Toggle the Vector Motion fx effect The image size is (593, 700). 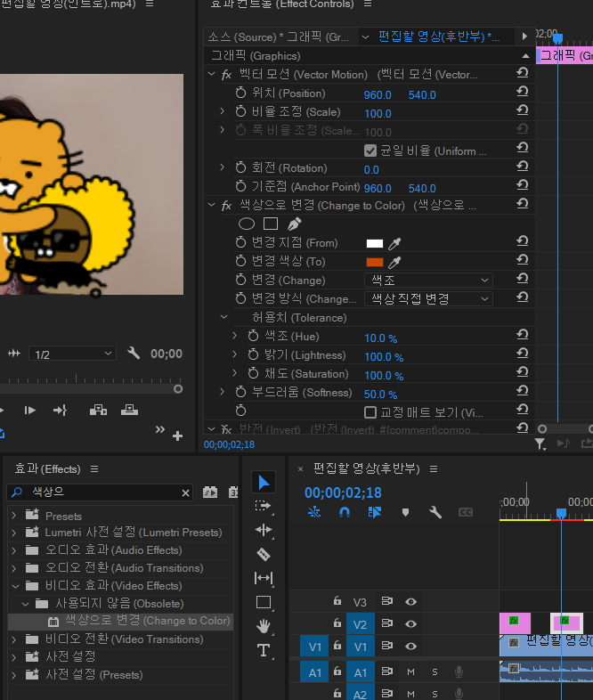[x=227, y=75]
